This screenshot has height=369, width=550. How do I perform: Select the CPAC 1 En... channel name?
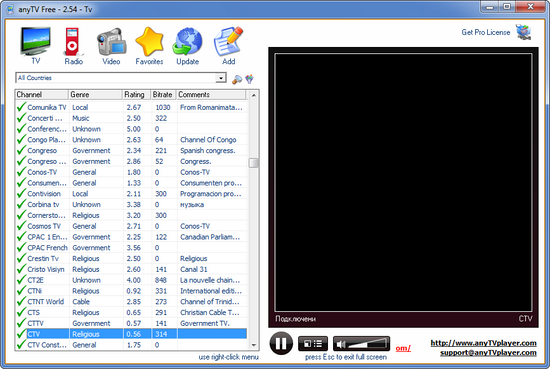point(47,237)
